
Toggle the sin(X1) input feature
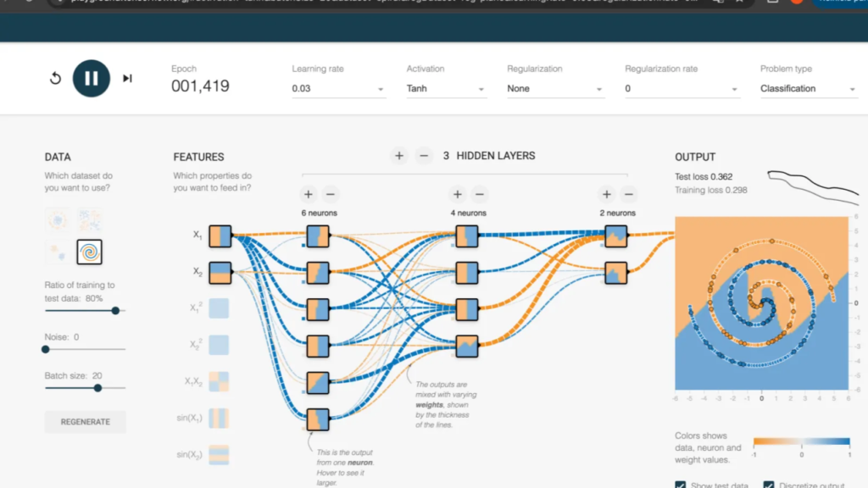(219, 418)
